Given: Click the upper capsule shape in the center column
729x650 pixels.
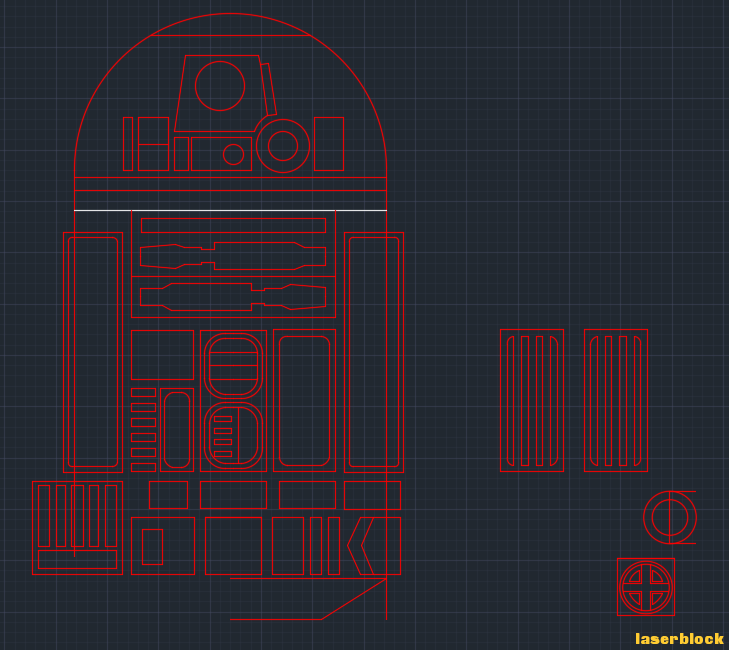Looking at the screenshot, I should pyautogui.click(x=233, y=366).
